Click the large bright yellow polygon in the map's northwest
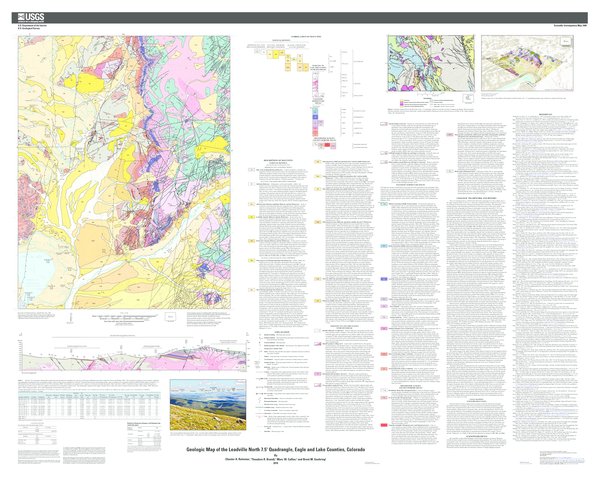Screen dimensions: 600x479 pyautogui.click(x=90, y=81)
